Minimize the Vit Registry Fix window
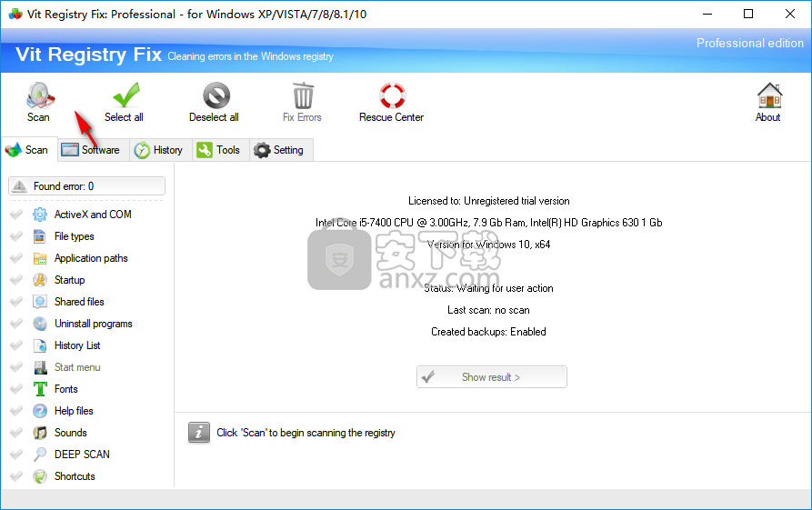 click(x=707, y=14)
